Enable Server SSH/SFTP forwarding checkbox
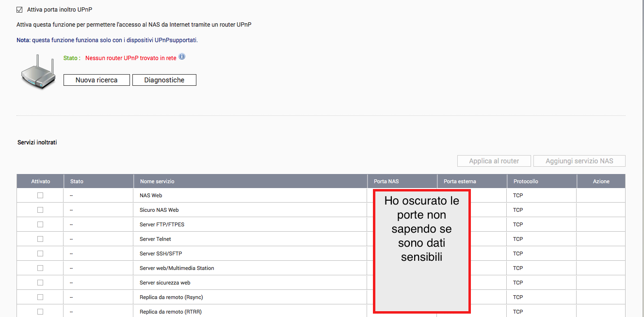 click(x=40, y=254)
